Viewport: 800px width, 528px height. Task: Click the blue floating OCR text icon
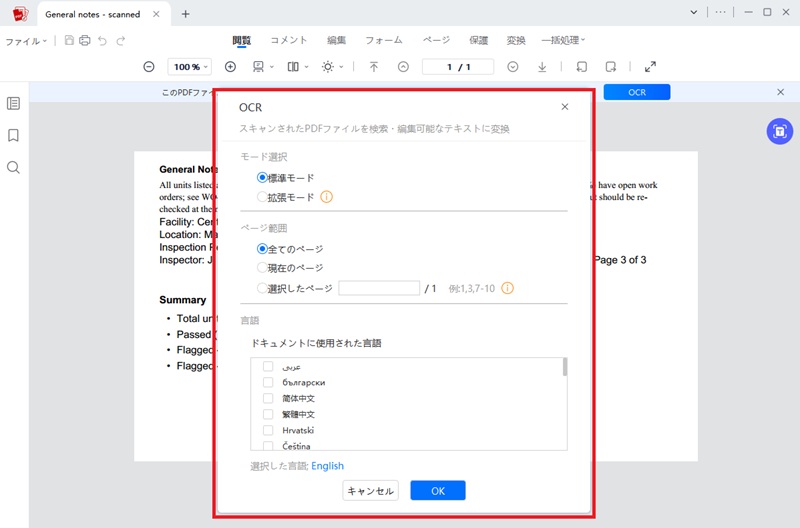(780, 132)
